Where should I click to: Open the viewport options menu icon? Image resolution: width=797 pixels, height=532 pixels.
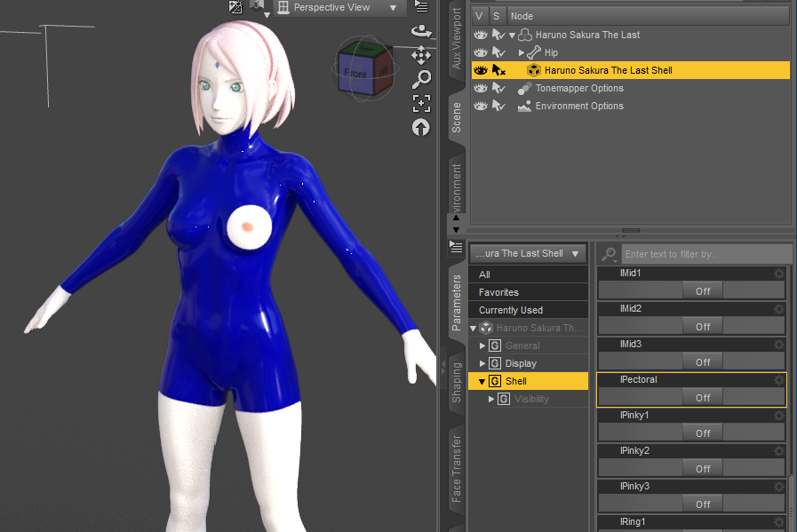click(421, 6)
